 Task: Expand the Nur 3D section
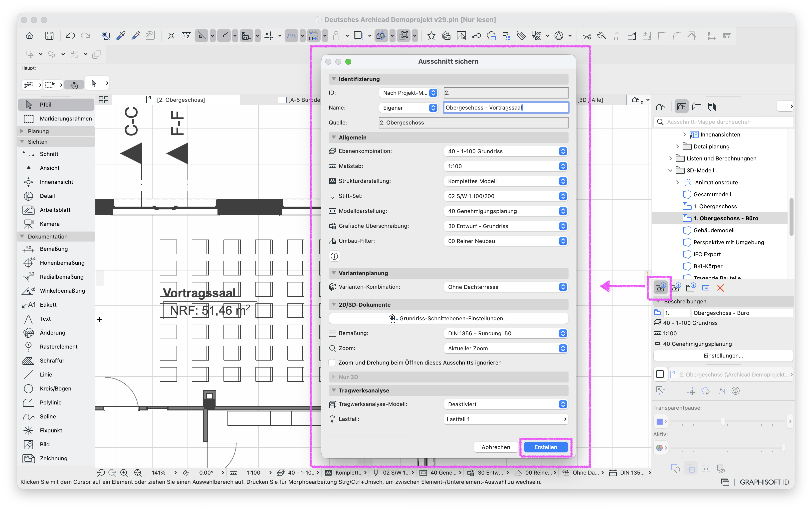pyautogui.click(x=334, y=377)
